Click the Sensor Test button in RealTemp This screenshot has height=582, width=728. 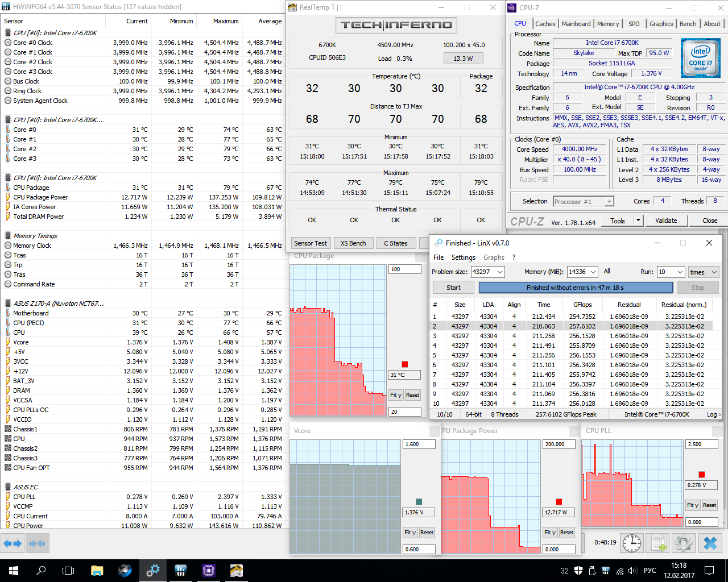click(311, 243)
